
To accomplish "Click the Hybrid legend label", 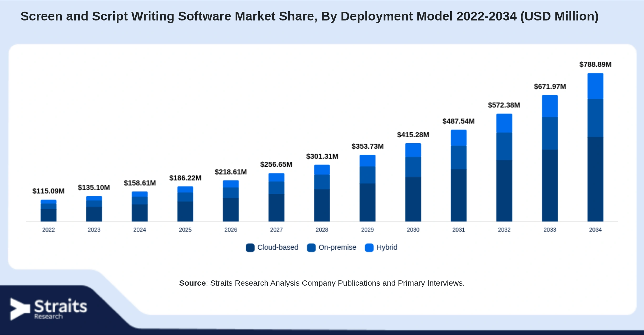I will [x=387, y=247].
